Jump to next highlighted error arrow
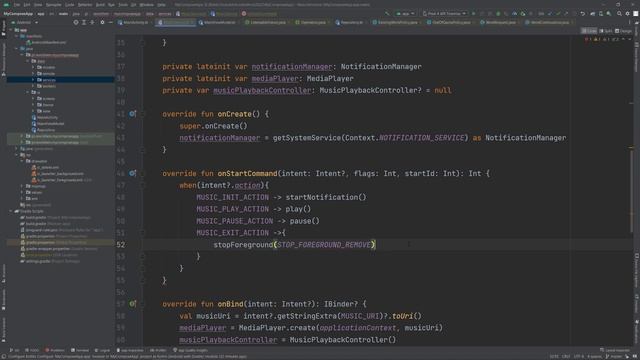Screen dimensions: 640x360 [629, 39]
